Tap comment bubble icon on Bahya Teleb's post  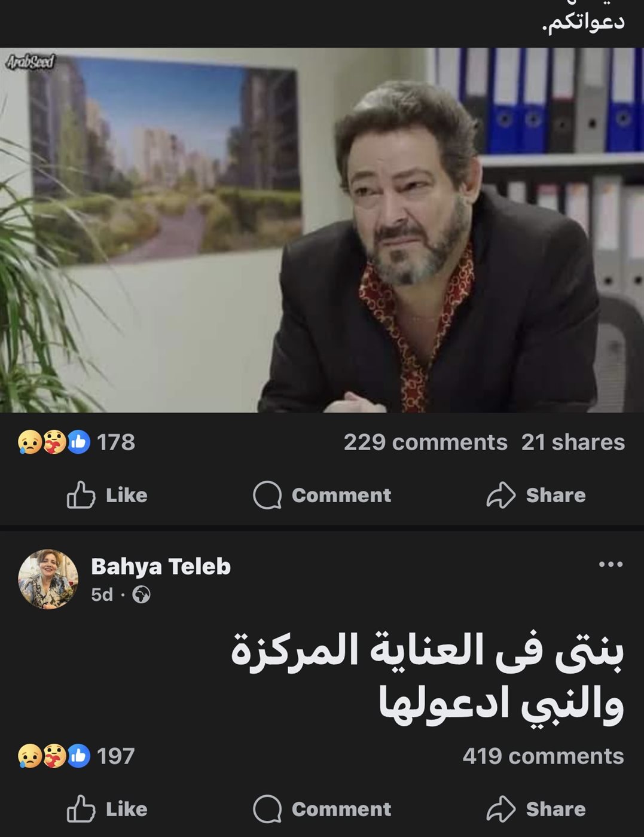point(267,809)
